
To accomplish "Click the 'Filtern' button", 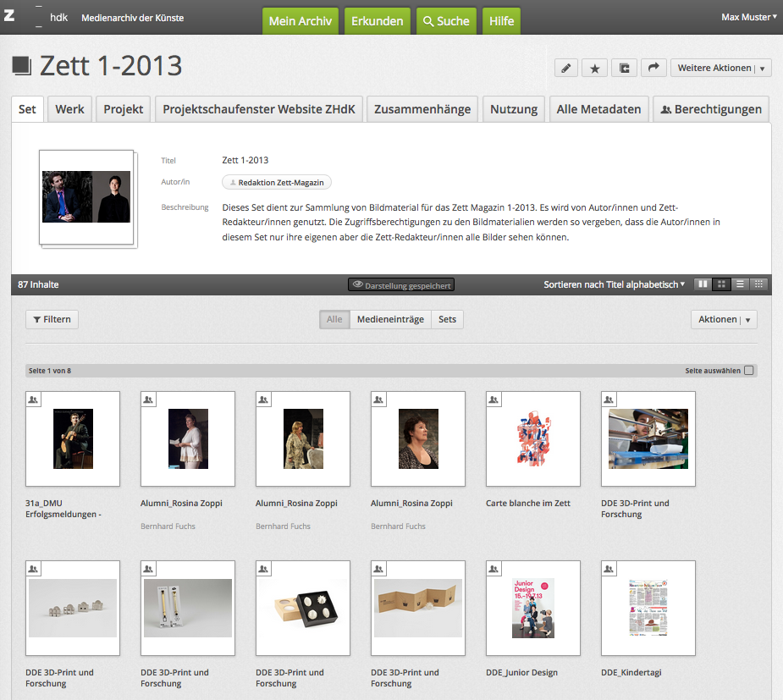I will pos(52,319).
